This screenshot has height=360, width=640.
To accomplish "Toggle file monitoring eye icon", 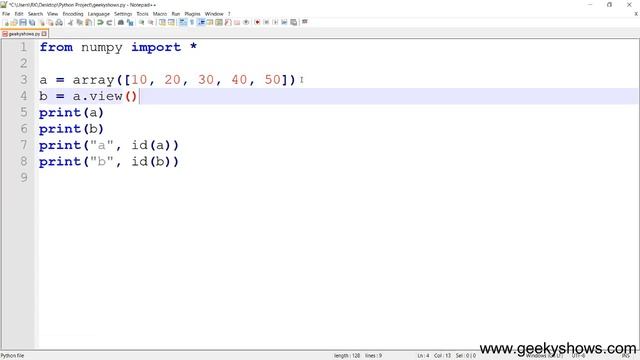I will 246,22.
